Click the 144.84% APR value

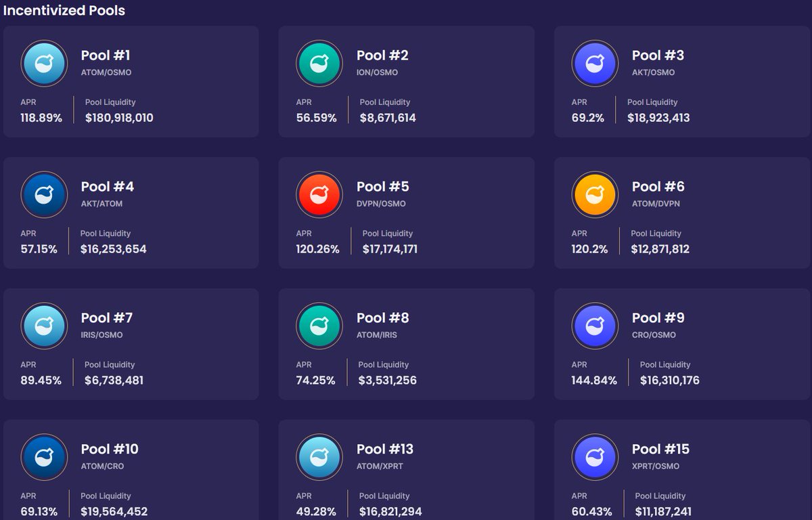click(x=594, y=381)
